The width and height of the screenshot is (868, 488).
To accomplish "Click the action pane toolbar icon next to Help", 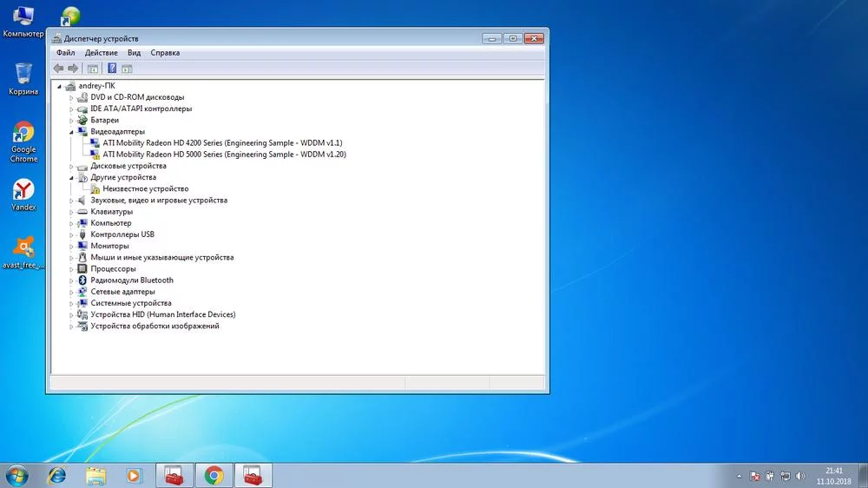I will pos(127,69).
